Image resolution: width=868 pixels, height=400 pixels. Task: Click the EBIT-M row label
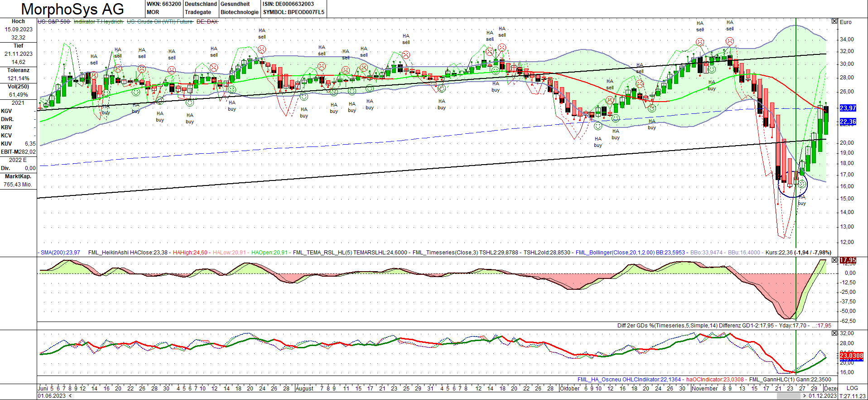(10, 152)
